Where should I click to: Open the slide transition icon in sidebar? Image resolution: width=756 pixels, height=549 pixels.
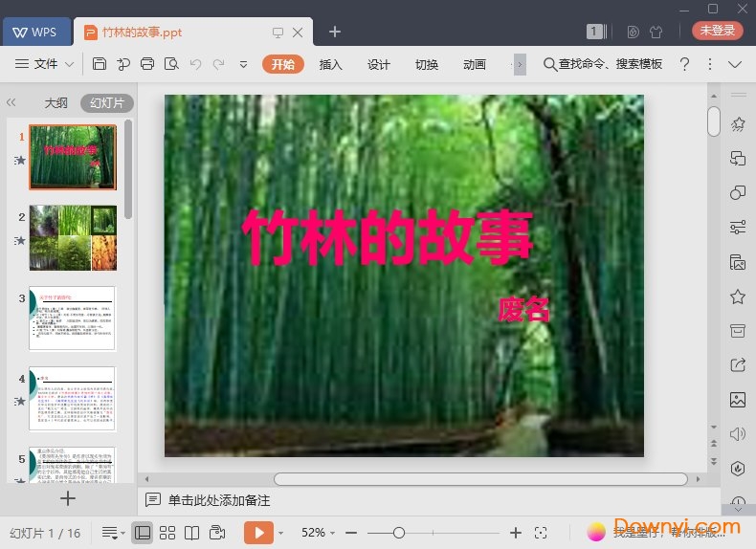[738, 159]
